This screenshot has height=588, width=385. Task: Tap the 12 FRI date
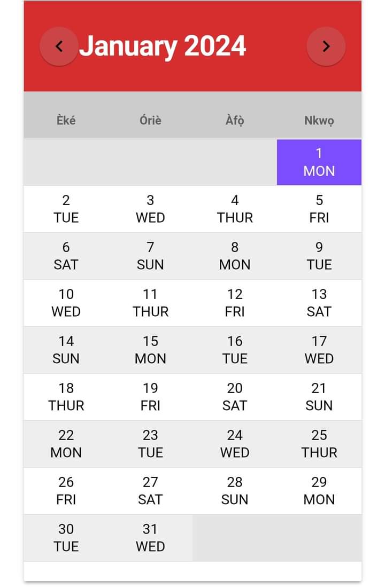pyautogui.click(x=235, y=303)
